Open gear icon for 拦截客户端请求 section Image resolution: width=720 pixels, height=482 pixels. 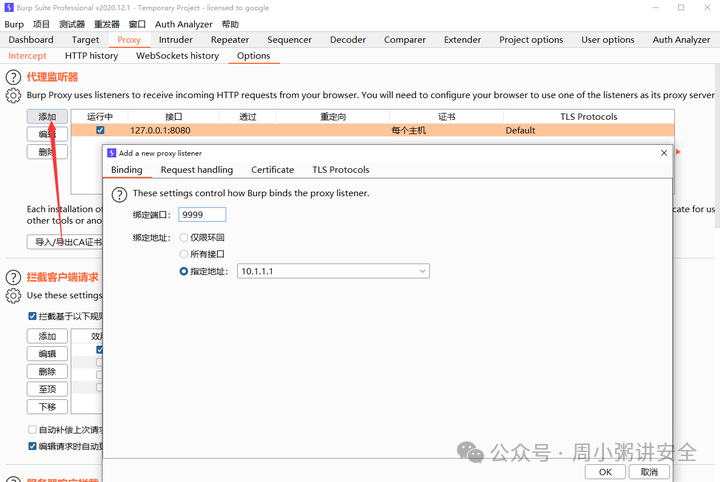coord(13,296)
